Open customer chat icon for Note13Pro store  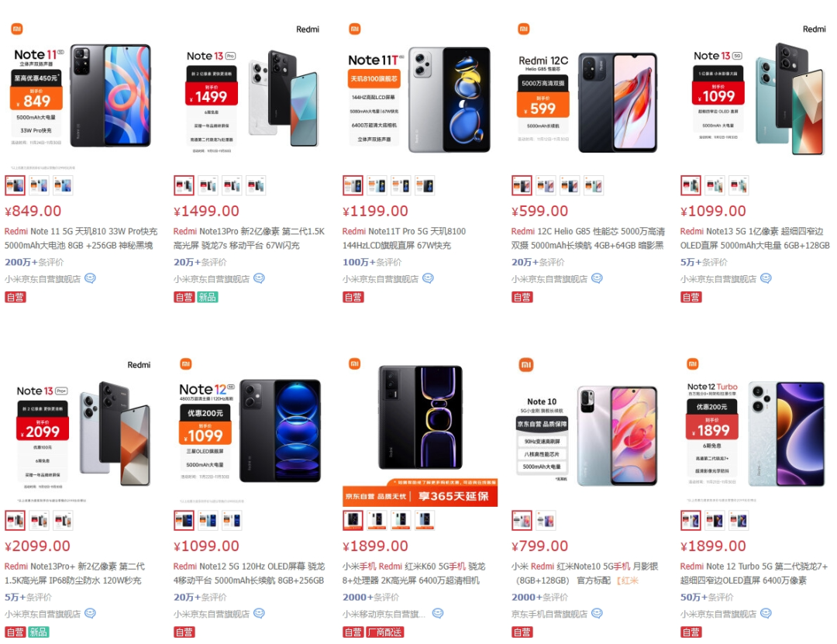coord(259,278)
